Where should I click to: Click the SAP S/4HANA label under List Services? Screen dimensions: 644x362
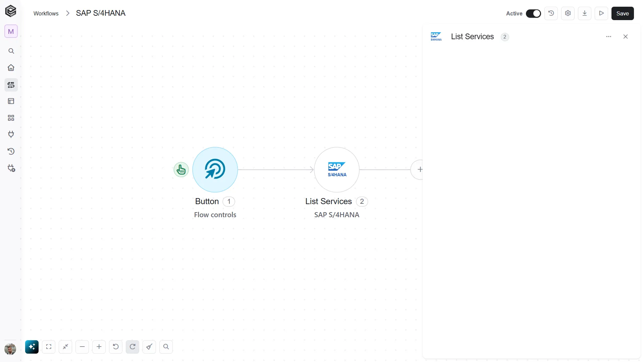point(337,215)
